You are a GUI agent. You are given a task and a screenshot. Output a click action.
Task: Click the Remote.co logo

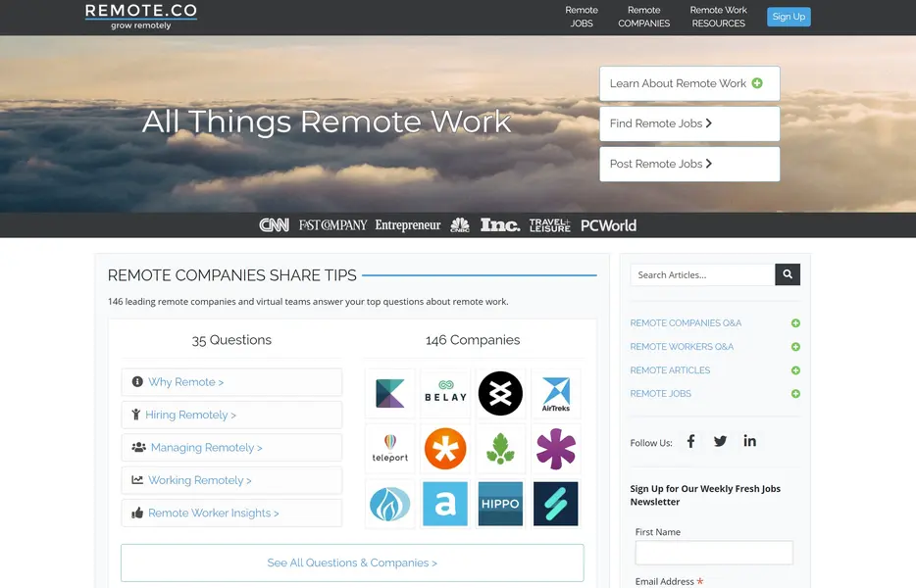pyautogui.click(x=141, y=17)
